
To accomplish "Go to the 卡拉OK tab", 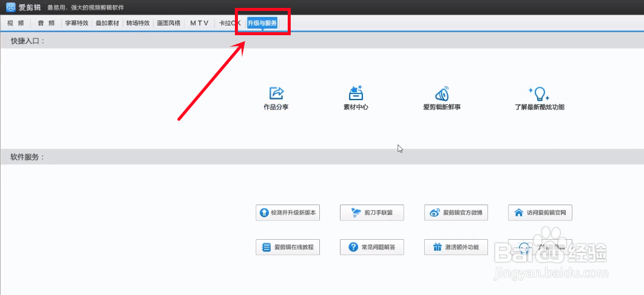I will tap(229, 23).
